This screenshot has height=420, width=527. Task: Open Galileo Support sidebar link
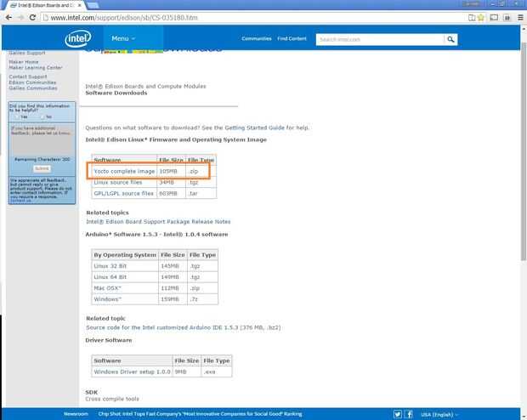[x=27, y=53]
